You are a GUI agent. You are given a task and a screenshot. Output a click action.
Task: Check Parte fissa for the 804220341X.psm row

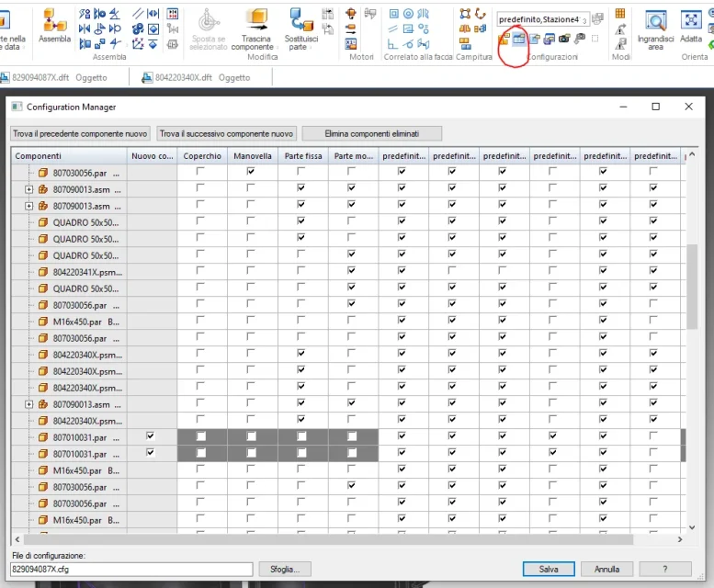[x=301, y=270]
